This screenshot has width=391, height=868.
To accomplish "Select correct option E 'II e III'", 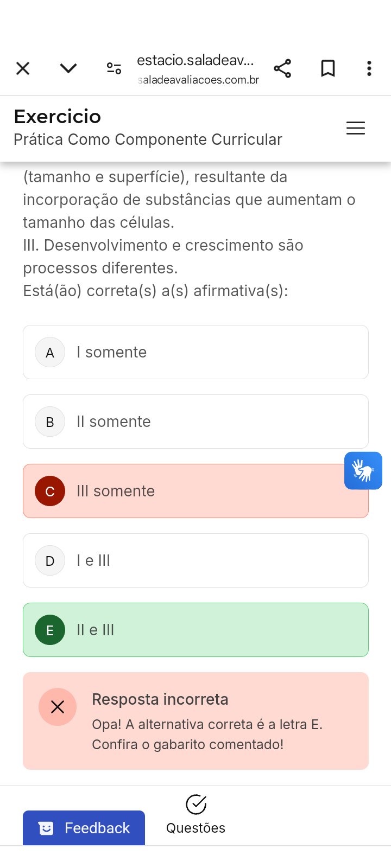I will point(195,630).
